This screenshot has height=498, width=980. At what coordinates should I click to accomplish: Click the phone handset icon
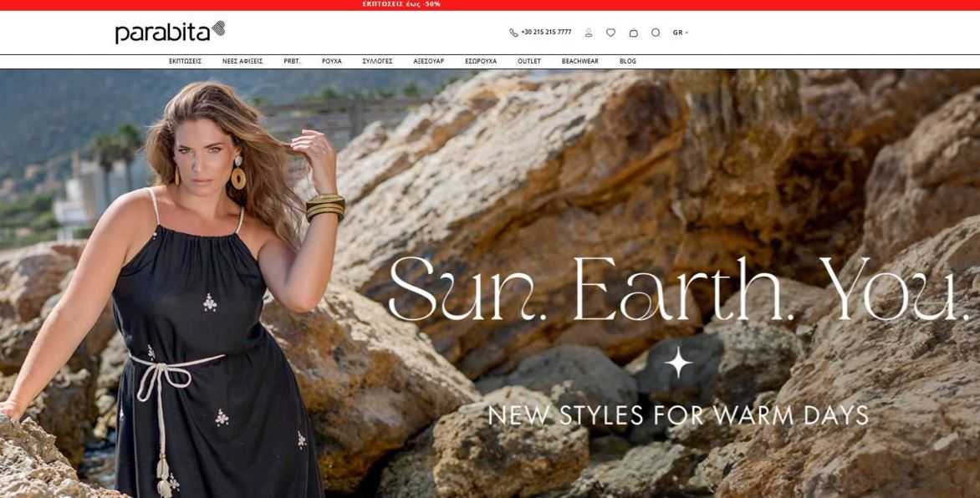tap(513, 33)
